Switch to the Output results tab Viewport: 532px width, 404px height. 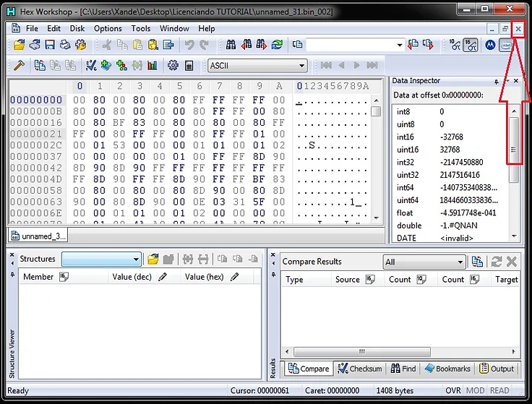click(497, 369)
